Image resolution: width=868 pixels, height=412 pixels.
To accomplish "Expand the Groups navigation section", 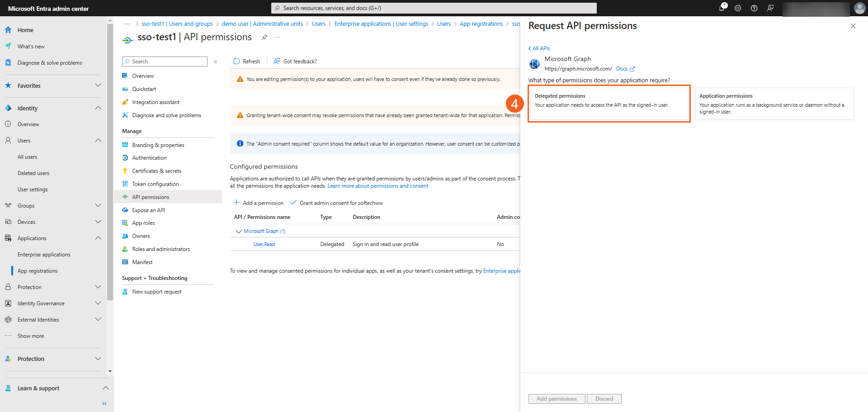I will (x=98, y=206).
